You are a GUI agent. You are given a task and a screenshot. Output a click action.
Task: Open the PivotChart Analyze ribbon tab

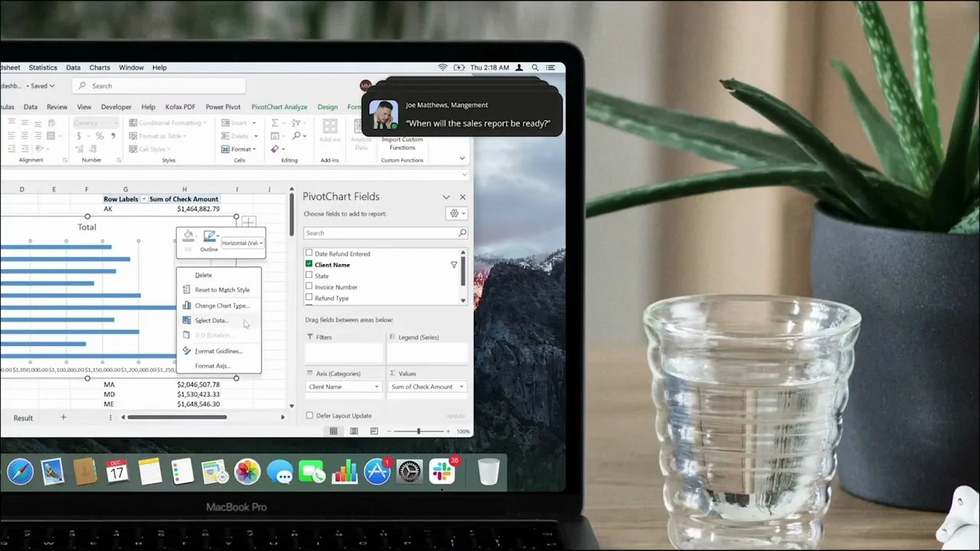pos(279,107)
